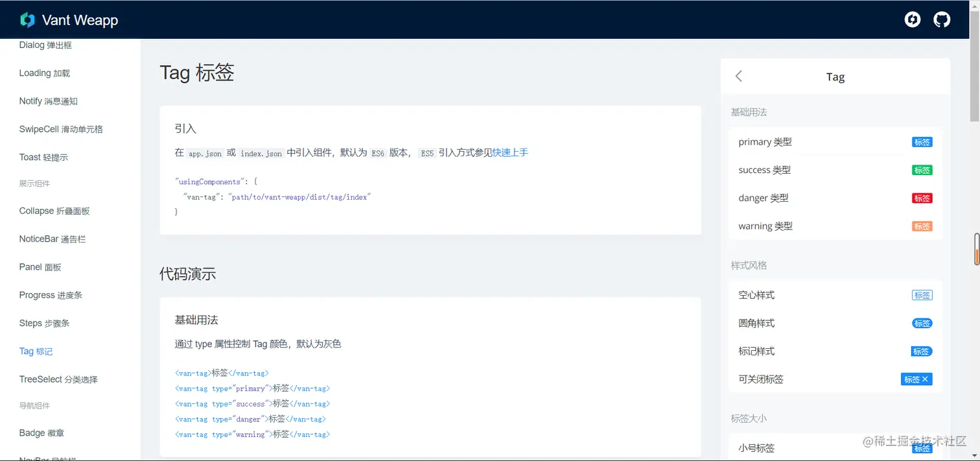Click the rounded 圆角样式 tag
Screen dimensions: 980x461
pyautogui.click(x=922, y=323)
